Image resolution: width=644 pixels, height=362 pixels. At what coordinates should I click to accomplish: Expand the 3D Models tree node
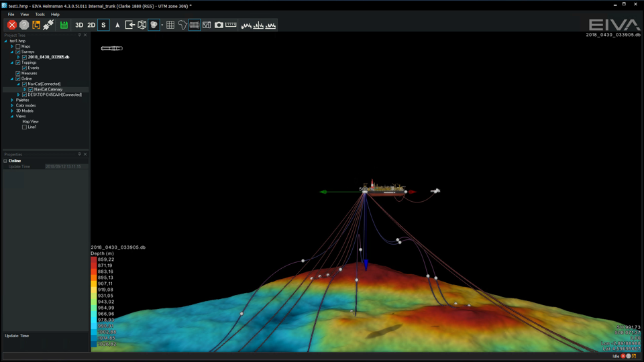[12, 111]
